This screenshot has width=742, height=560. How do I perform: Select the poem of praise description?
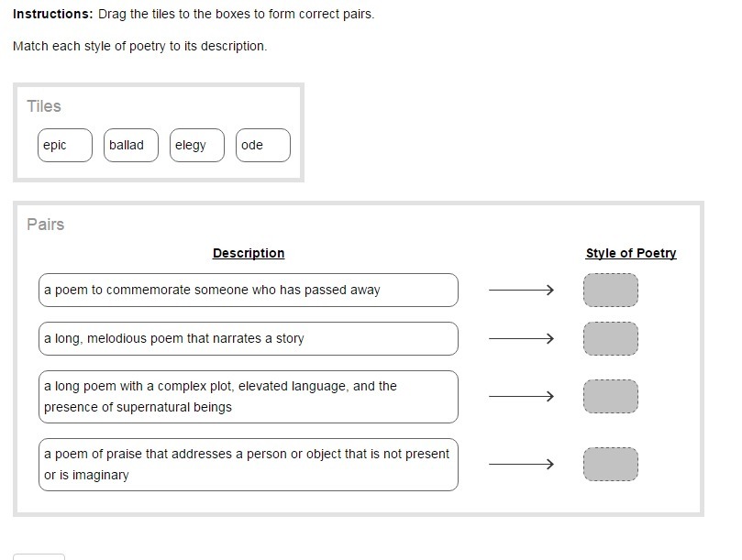248,465
